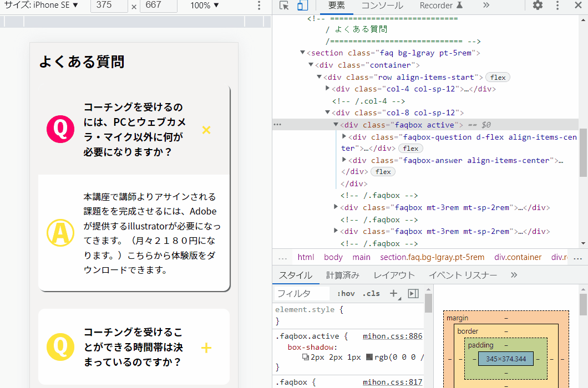Select the 計算済み tab
The width and height of the screenshot is (588, 388).
[x=343, y=275]
